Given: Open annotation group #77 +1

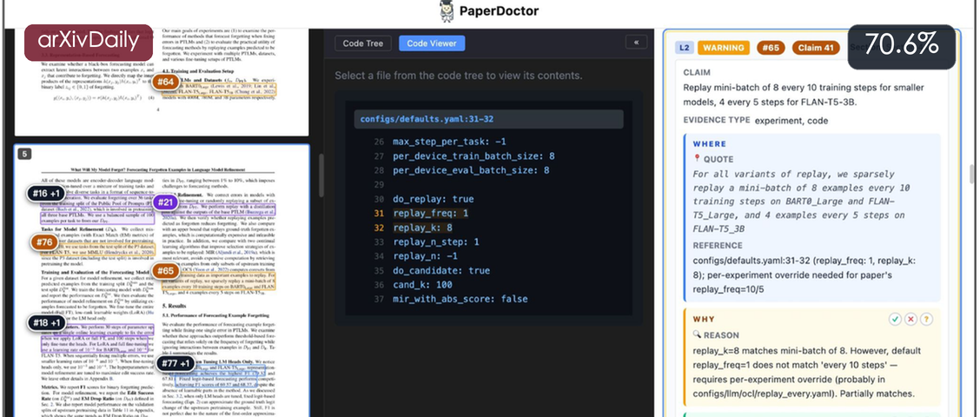Looking at the screenshot, I should click(175, 363).
